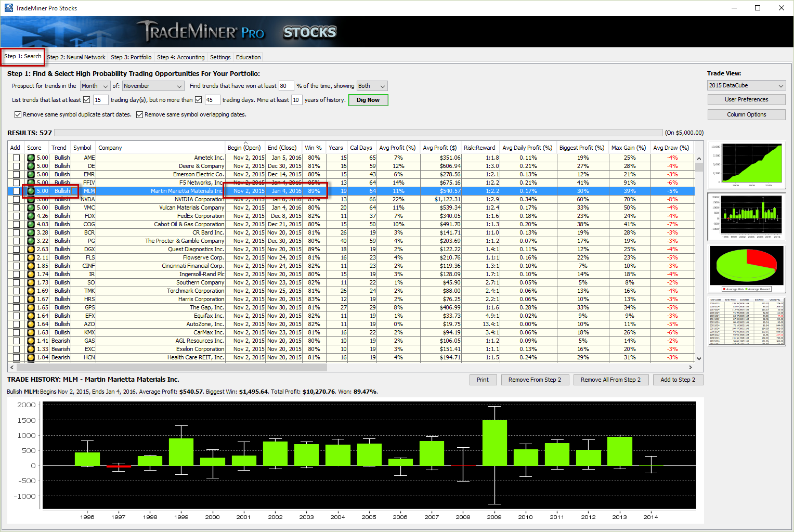Open the Step 4: Accounting tab

coord(181,57)
